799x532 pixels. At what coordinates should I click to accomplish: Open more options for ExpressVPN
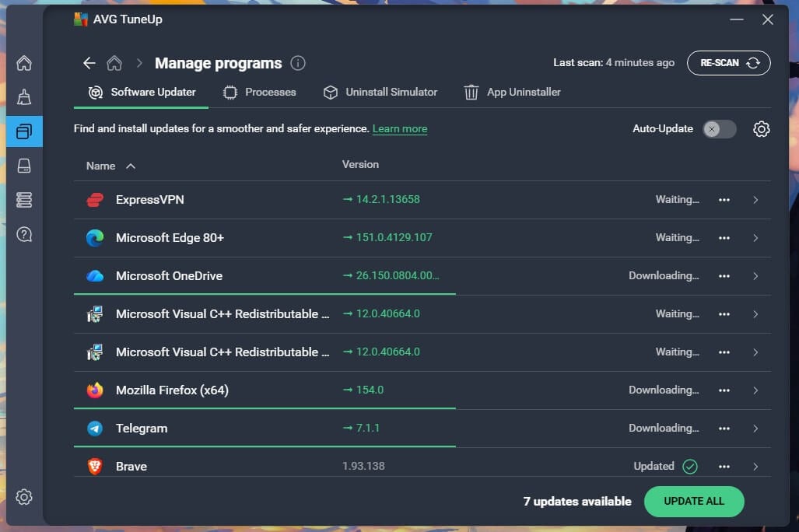coord(724,200)
